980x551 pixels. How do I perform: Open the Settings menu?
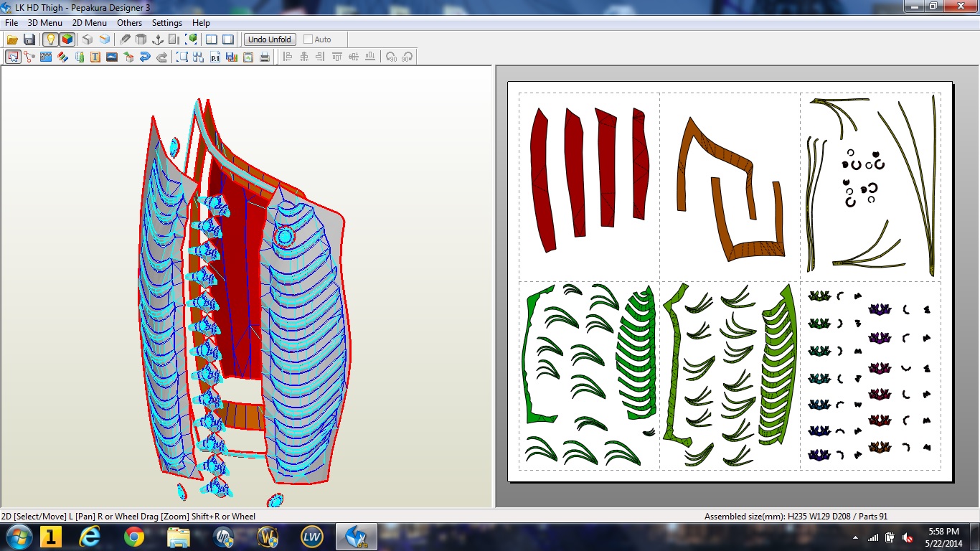[x=167, y=23]
